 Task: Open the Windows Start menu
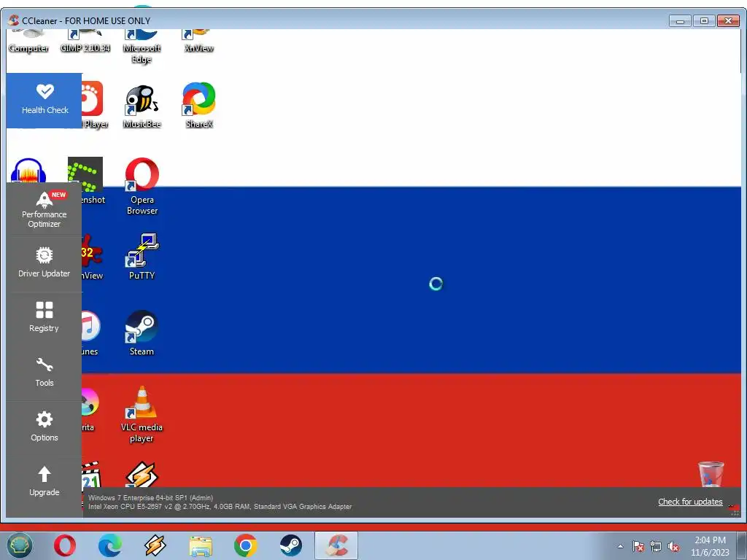(x=19, y=545)
